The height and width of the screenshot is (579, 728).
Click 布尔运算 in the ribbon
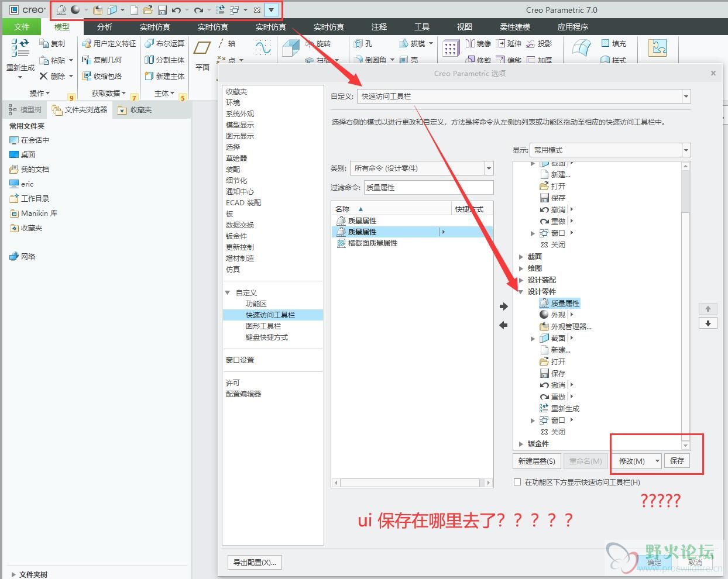point(164,43)
